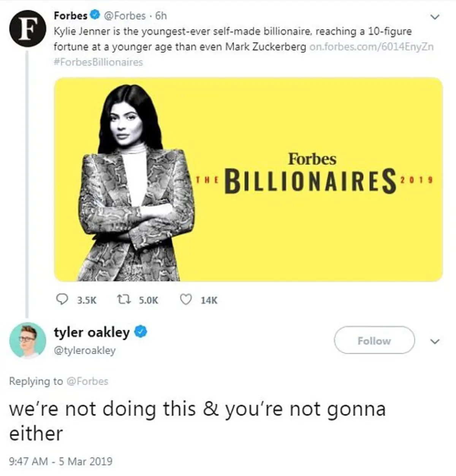Viewport: 456px width, 476px height.
Task: Open tyler oakley profile avatar
Action: [x=27, y=340]
